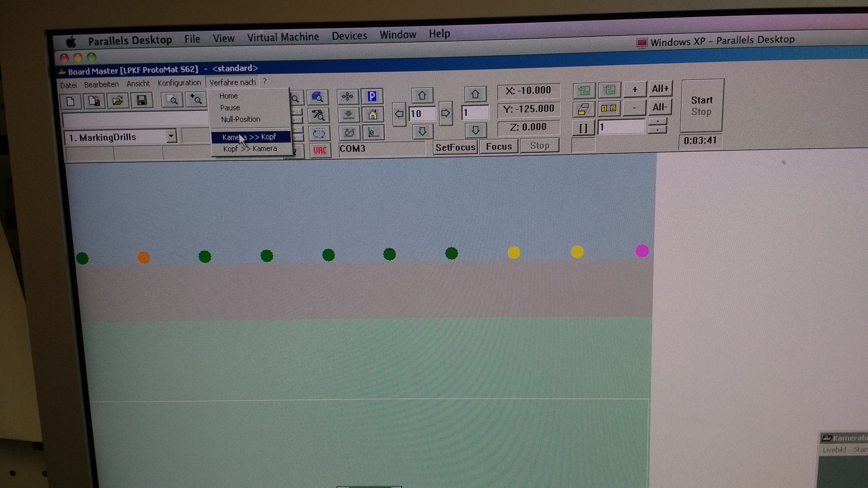
Task: Click the Start Stop button
Action: pos(702,106)
